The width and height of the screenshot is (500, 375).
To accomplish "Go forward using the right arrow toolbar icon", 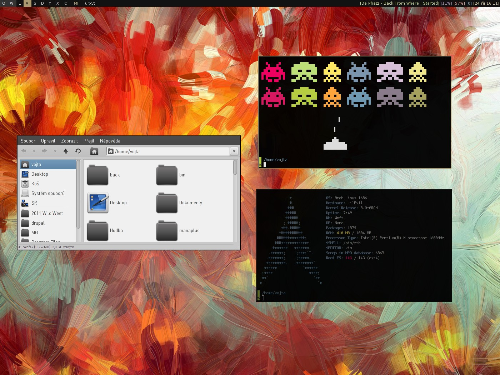I will (44, 151).
